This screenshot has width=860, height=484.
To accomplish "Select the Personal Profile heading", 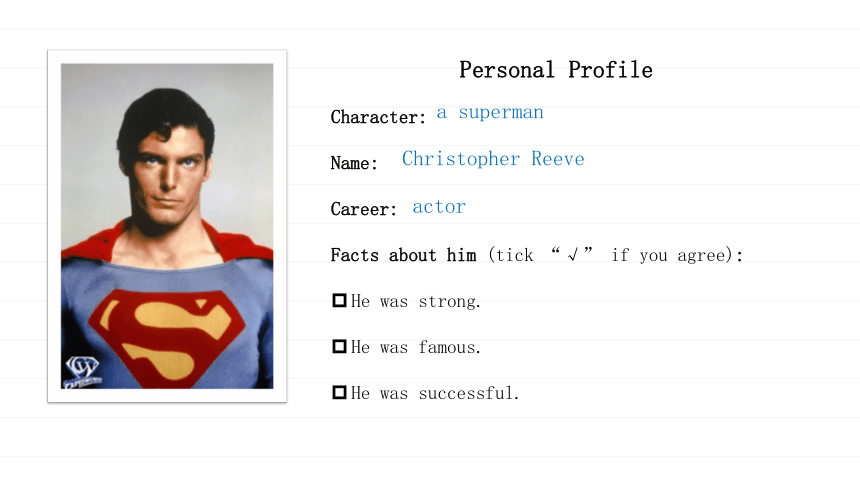I will 556,70.
